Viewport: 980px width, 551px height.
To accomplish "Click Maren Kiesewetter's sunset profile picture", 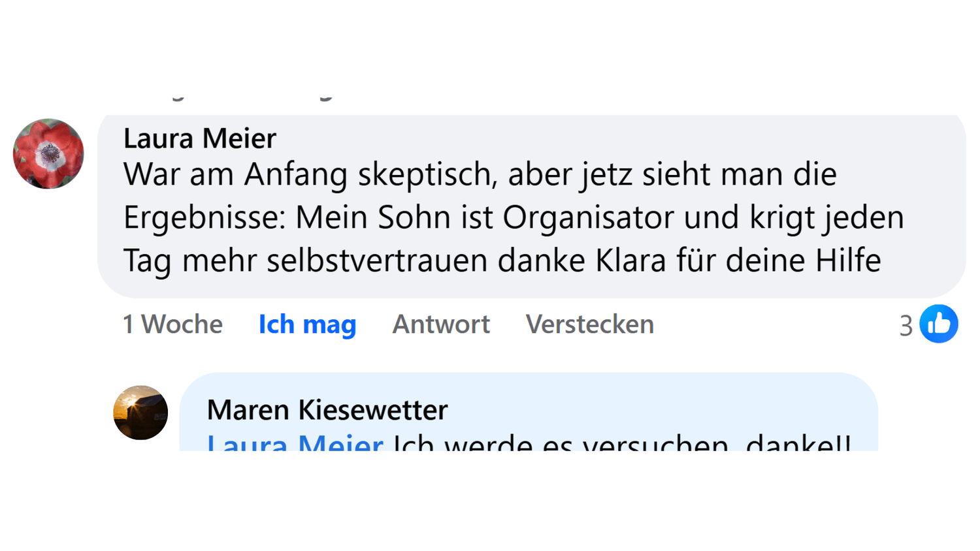I will point(140,413).
